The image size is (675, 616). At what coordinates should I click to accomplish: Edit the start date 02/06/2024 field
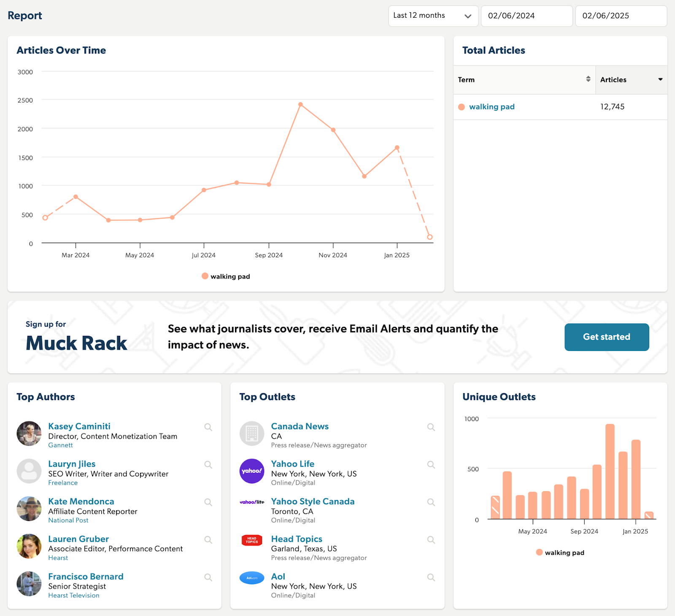pyautogui.click(x=526, y=16)
